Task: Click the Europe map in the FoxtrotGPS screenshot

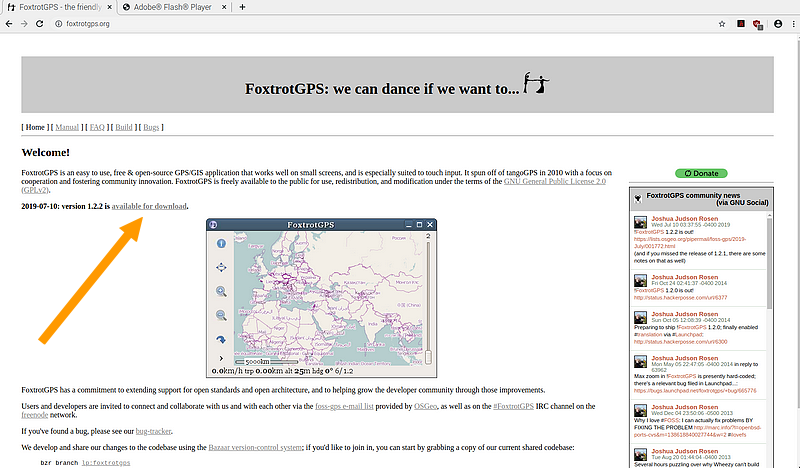Action: tap(328, 298)
